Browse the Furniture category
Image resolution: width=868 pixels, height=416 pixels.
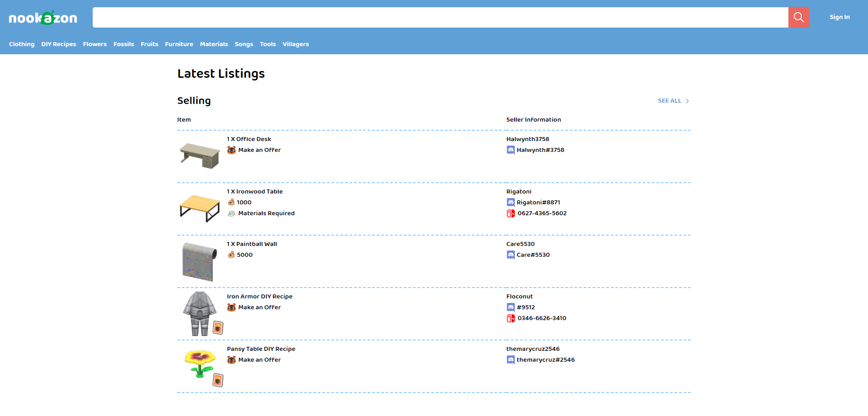click(x=179, y=44)
